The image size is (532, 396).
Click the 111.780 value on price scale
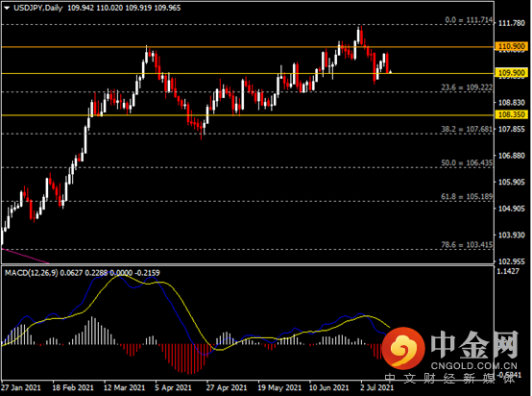point(511,23)
